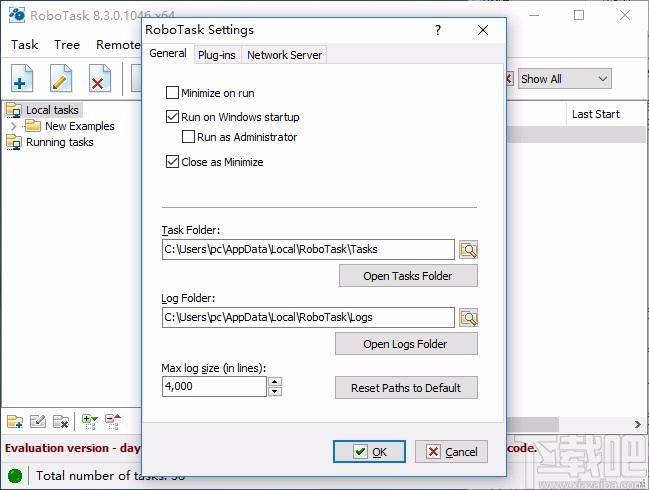The height and width of the screenshot is (490, 649).
Task: Uncheck Close as Minimize option
Action: pos(172,161)
